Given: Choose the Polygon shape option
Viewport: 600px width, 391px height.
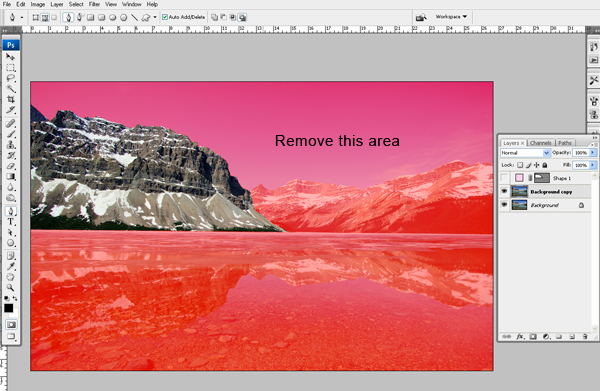Looking at the screenshot, I should [123, 17].
